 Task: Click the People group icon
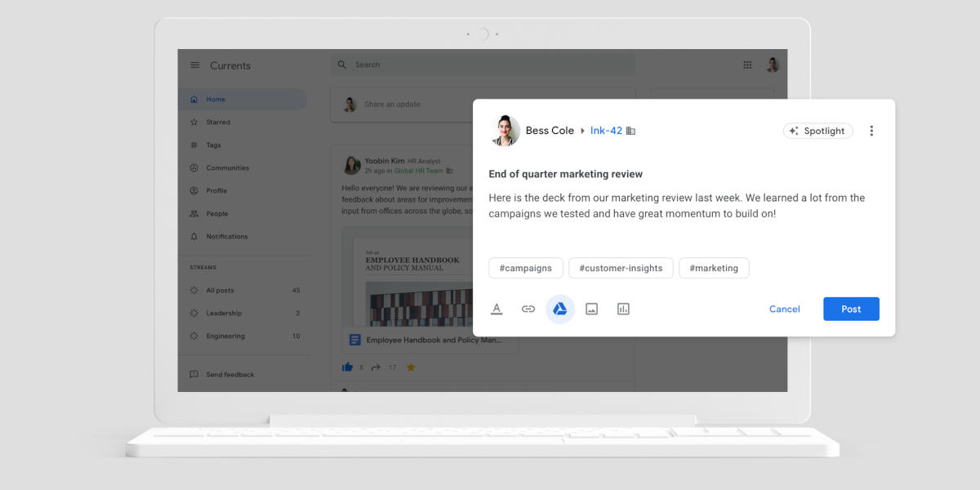coord(194,214)
